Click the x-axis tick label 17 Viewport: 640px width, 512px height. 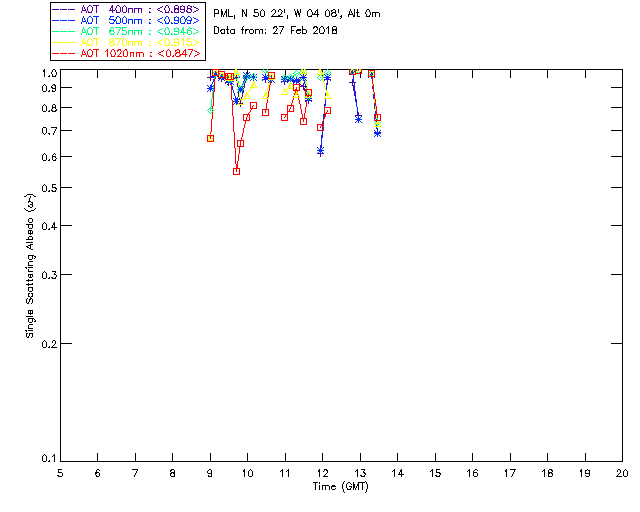[x=510, y=473]
